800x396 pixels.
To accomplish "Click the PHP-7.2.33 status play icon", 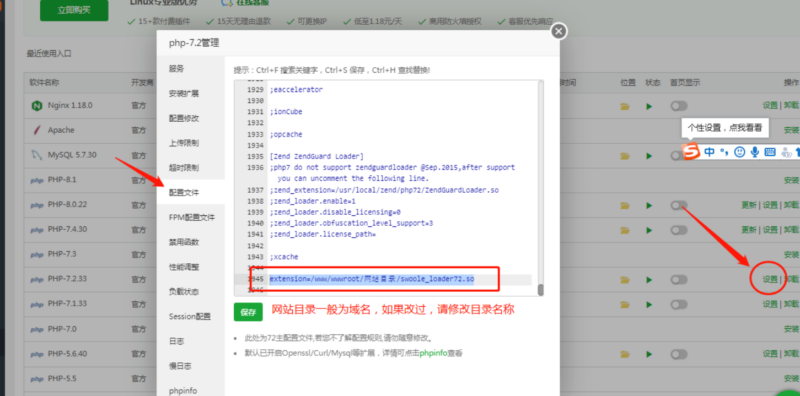I will tap(649, 280).
